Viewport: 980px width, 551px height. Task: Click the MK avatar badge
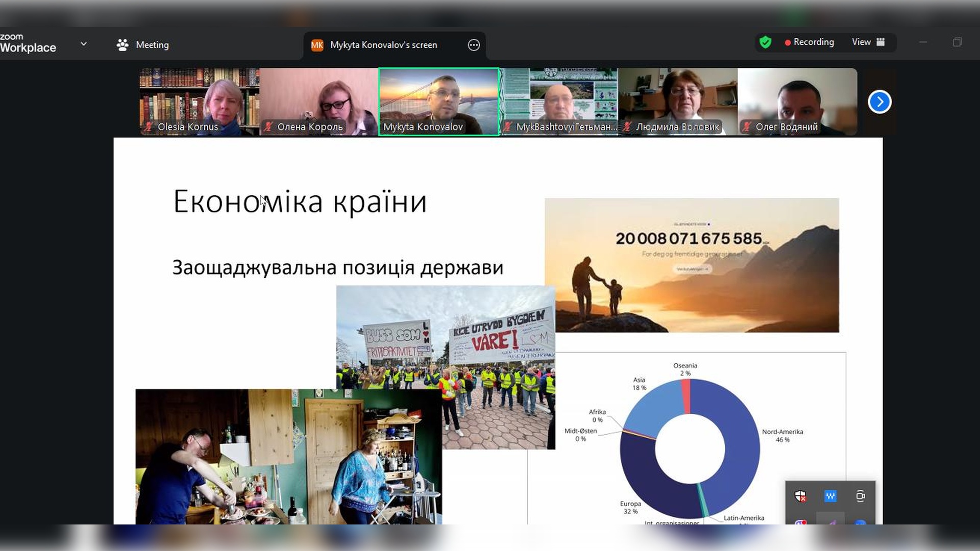point(317,45)
